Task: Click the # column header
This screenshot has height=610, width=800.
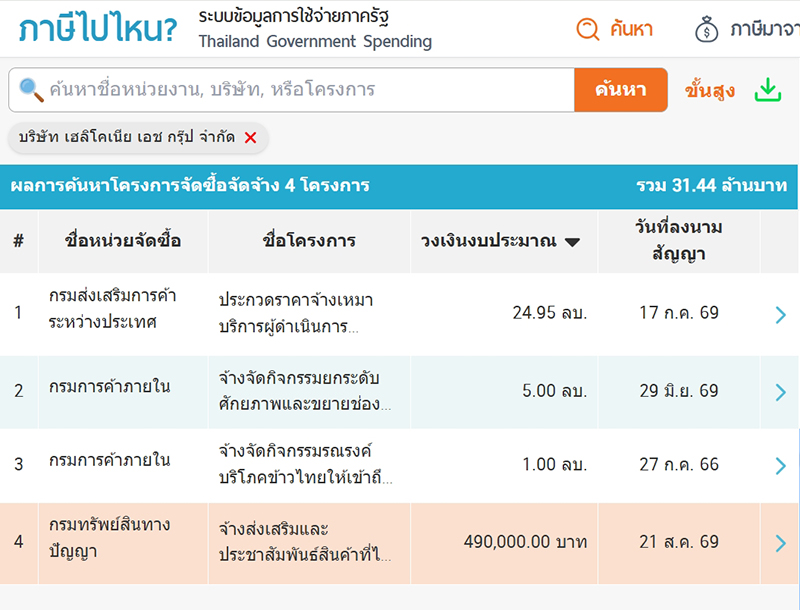Action: click(x=19, y=241)
